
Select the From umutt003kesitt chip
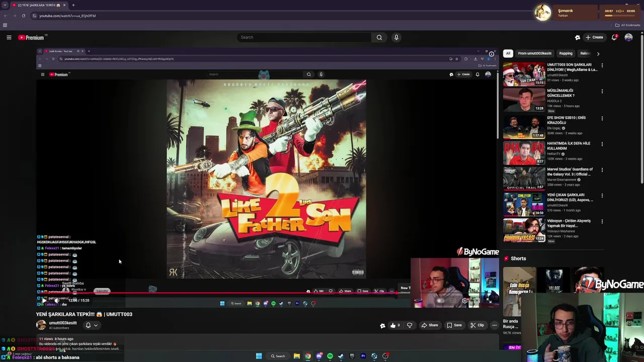click(x=535, y=53)
